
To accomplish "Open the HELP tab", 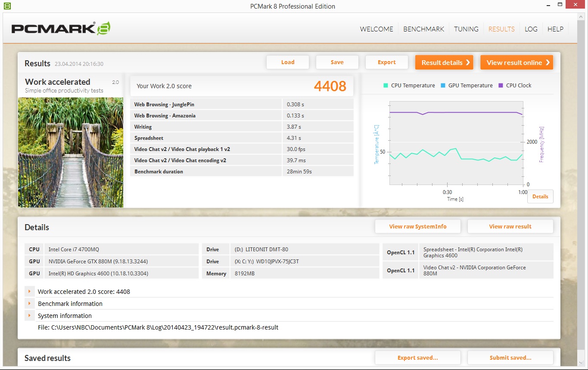I will click(555, 29).
